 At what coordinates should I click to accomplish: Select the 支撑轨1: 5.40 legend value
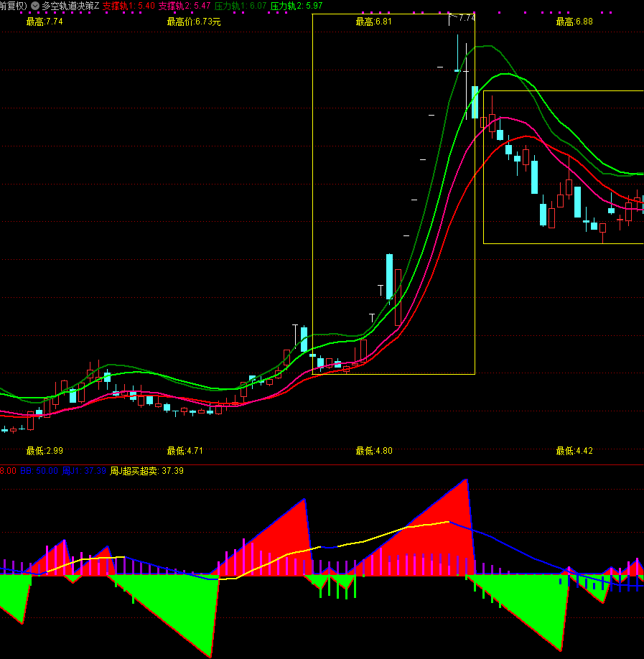pos(129,6)
